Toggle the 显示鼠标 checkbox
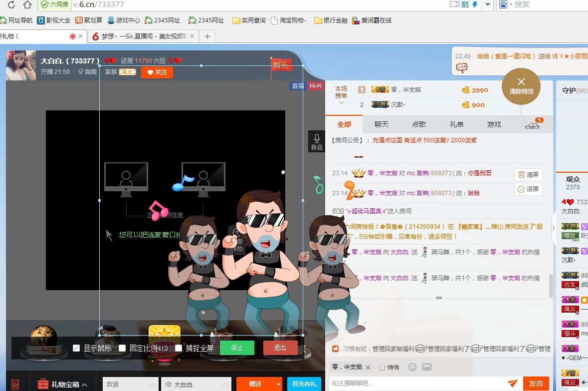Image resolution: width=588 pixels, height=391 pixels. [x=76, y=348]
